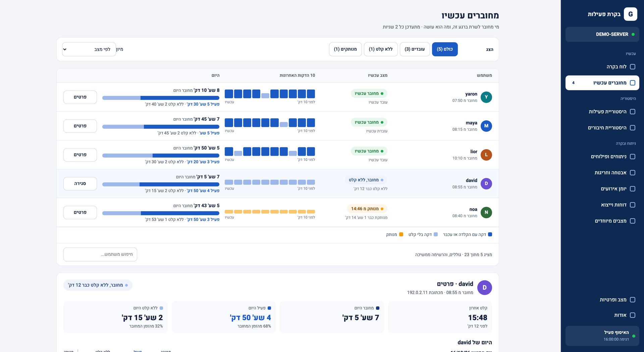
Task: Click the user search field חיפוש משתמש
Action: [100, 254]
